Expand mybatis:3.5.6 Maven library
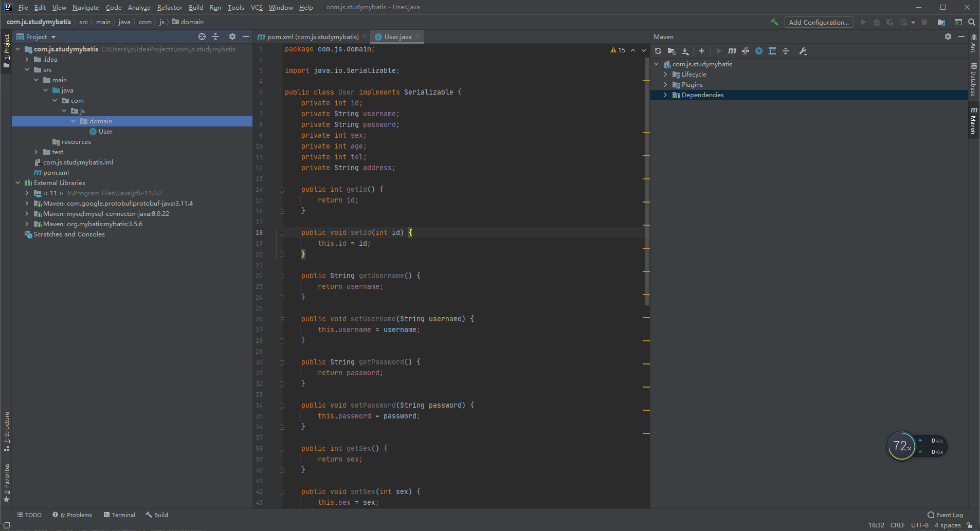This screenshot has height=531, width=980. coord(27,224)
